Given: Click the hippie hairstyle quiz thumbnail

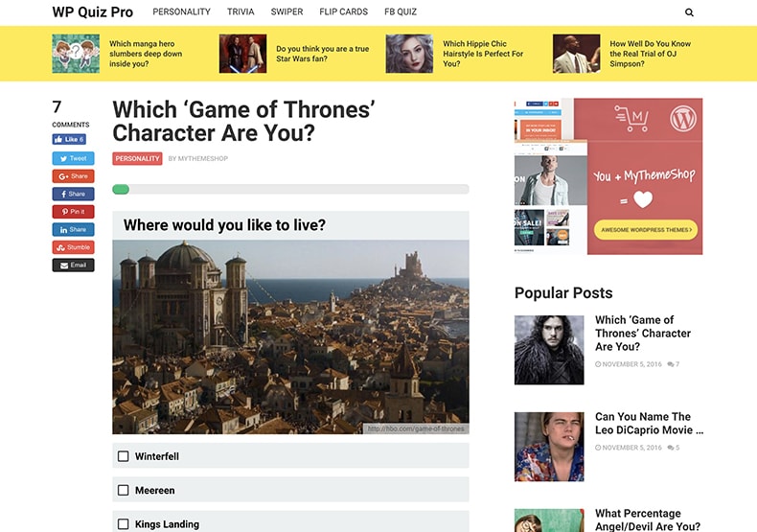Looking at the screenshot, I should (x=409, y=54).
